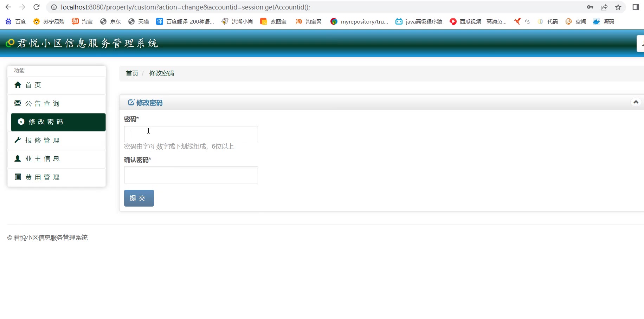Select 报修管理 in the sidebar menu

(57, 141)
